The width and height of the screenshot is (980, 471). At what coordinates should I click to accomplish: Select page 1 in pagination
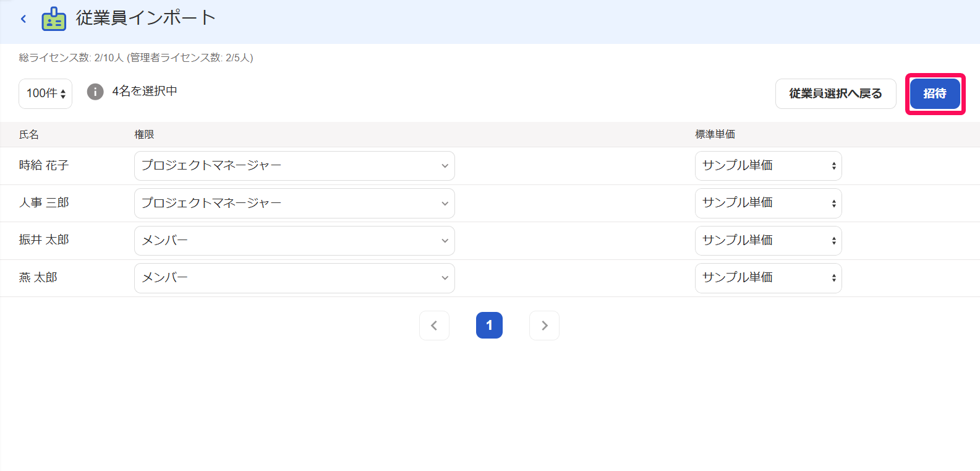point(489,326)
